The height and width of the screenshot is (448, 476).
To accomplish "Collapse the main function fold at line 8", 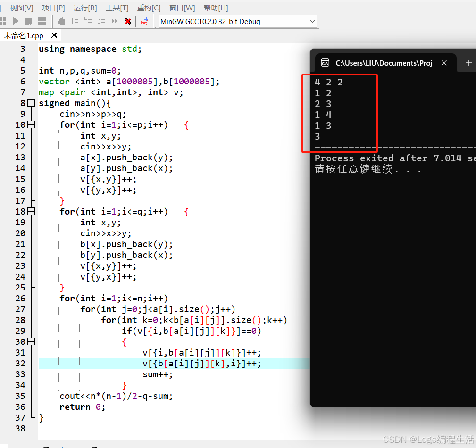I will (x=31, y=103).
